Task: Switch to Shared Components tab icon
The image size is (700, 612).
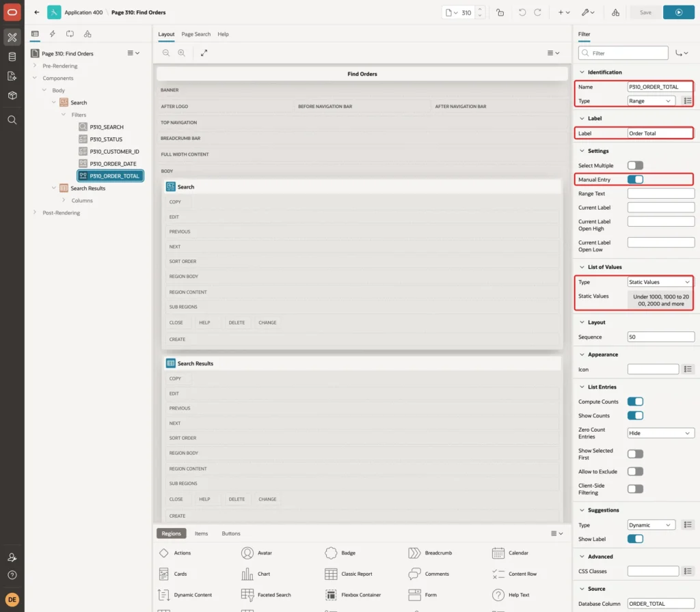Action: pyautogui.click(x=87, y=34)
